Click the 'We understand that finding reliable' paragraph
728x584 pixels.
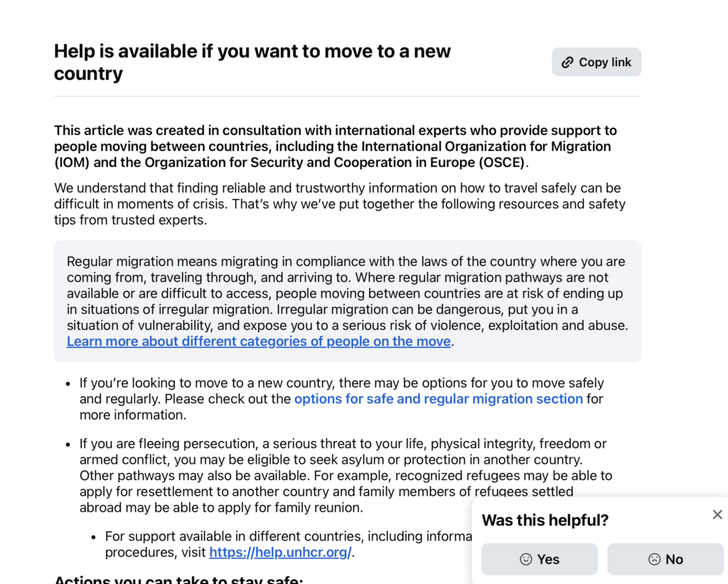339,203
